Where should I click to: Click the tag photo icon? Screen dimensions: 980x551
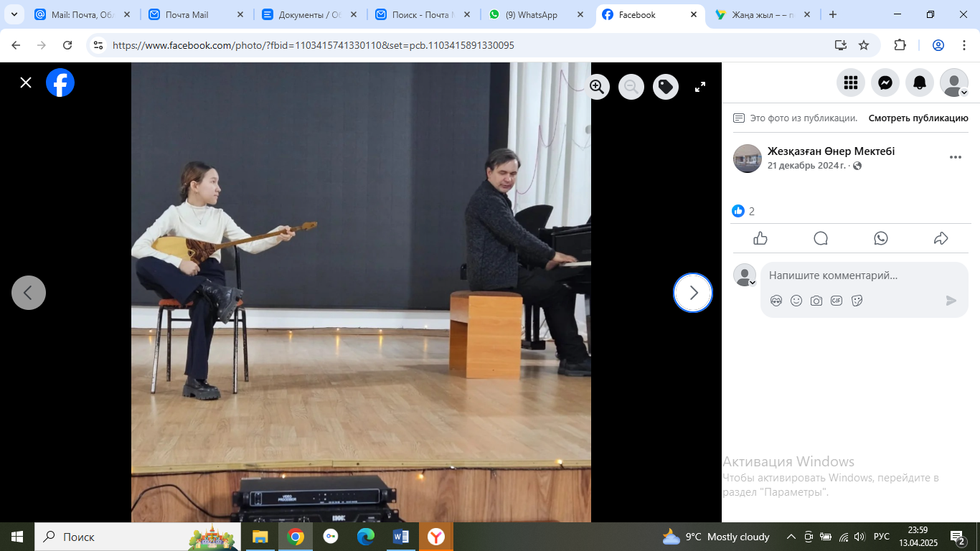[666, 87]
